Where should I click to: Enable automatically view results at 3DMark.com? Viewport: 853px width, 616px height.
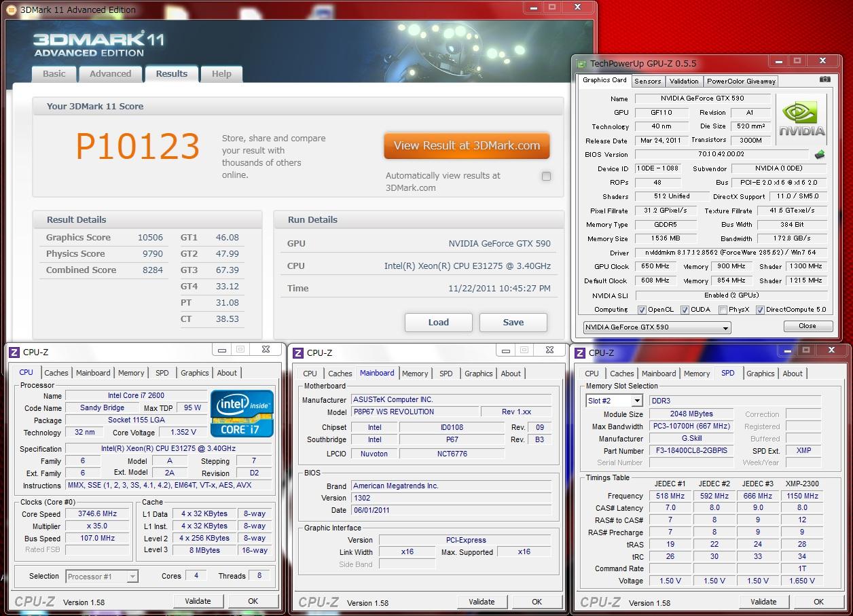(546, 177)
